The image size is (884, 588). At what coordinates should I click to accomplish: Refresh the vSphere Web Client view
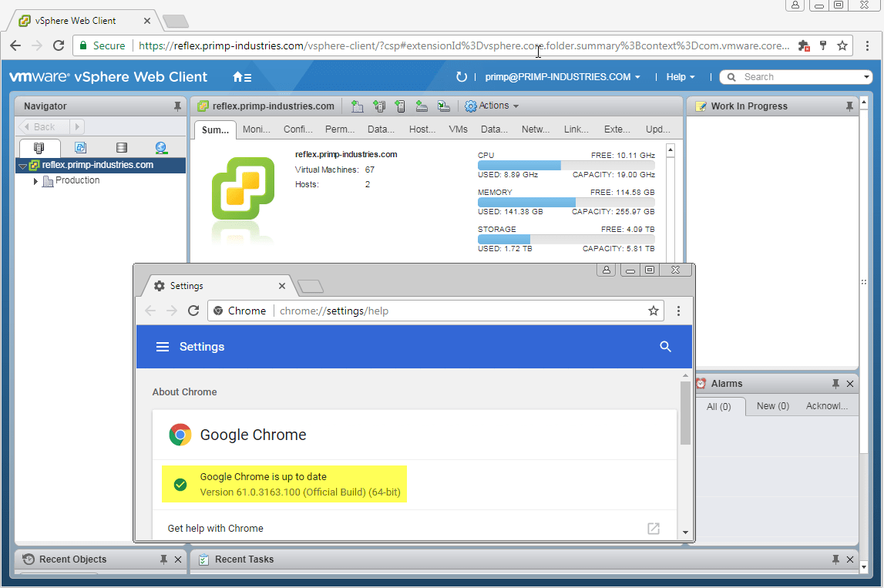pyautogui.click(x=461, y=76)
